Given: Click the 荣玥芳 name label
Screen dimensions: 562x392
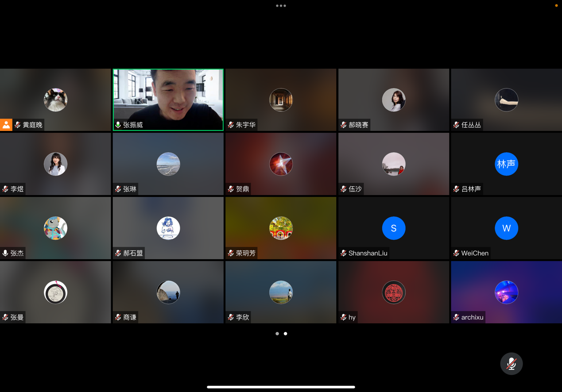Looking at the screenshot, I should (245, 254).
